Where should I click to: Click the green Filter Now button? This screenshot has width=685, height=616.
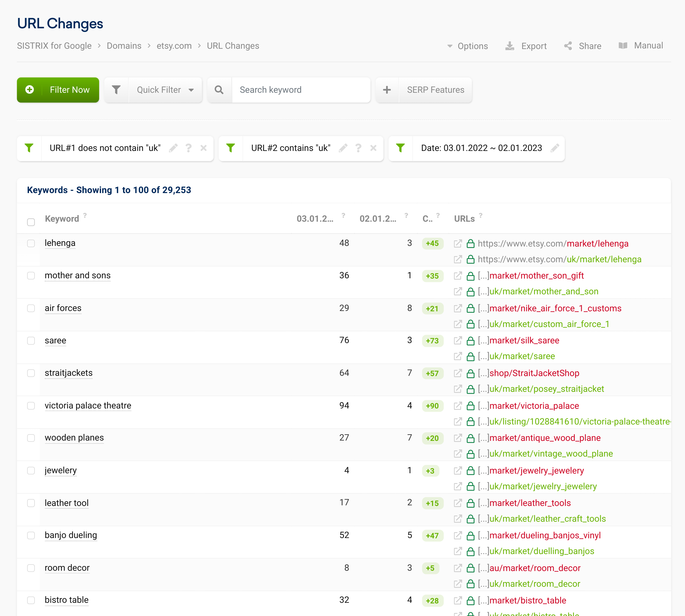tap(58, 90)
